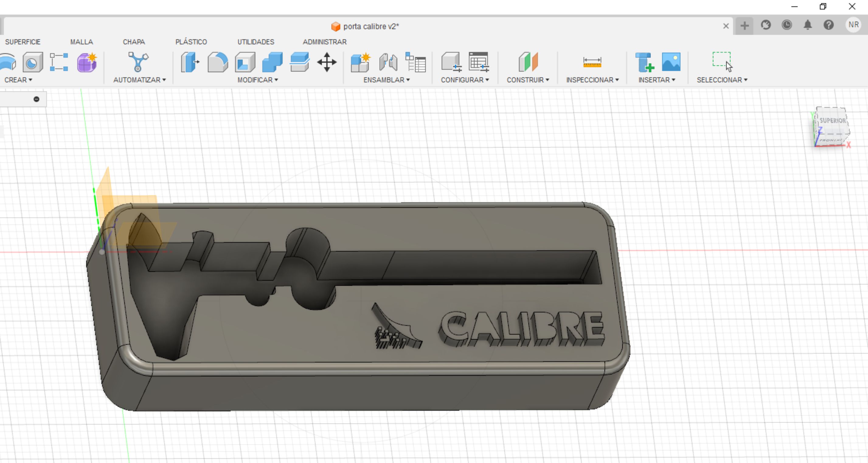Click the purple Create Form icon
Viewport: 868px width, 463px height.
pos(87,62)
